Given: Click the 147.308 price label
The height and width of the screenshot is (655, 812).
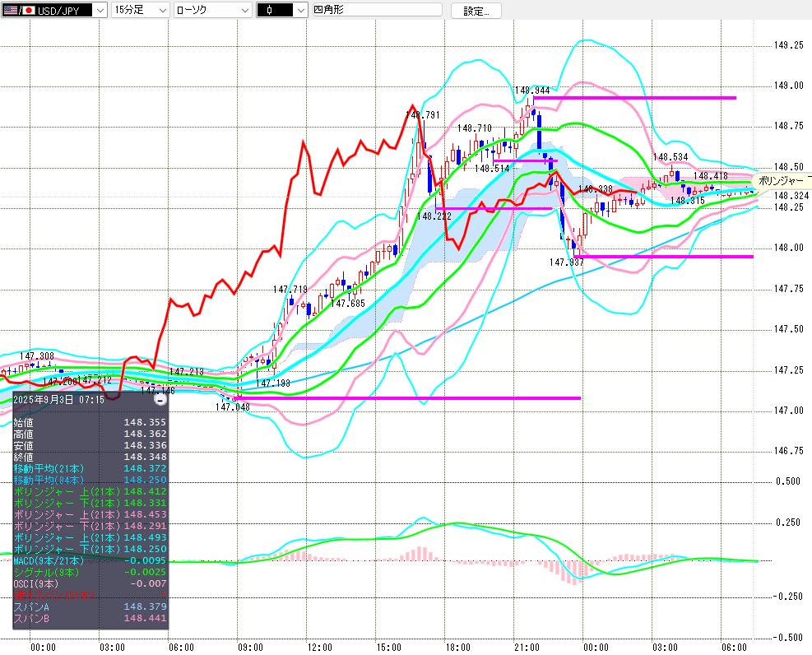Looking at the screenshot, I should [x=37, y=356].
